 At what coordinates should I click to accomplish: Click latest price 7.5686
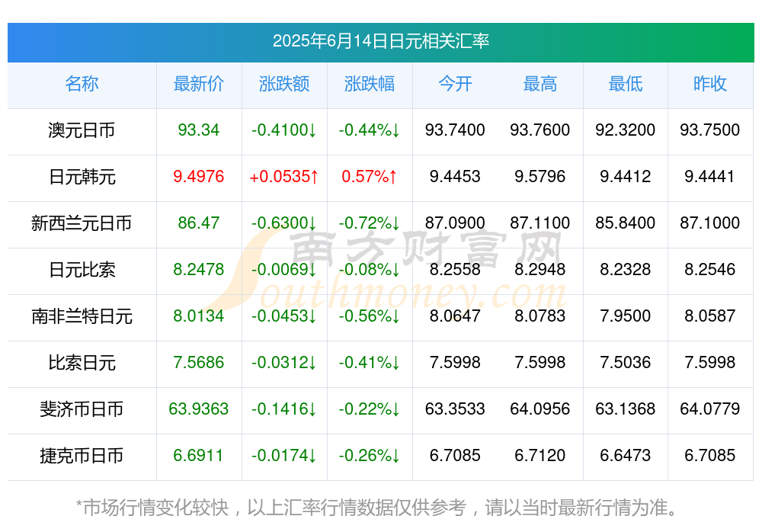(x=199, y=362)
